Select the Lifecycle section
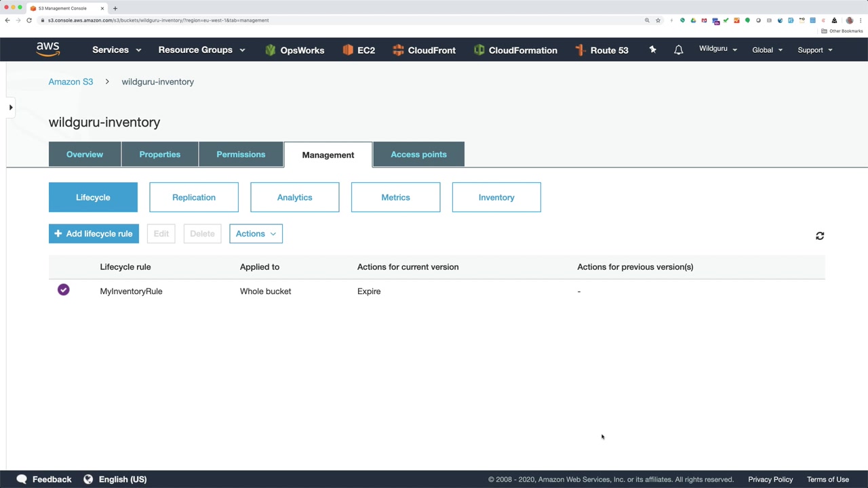This screenshot has width=868, height=488. coord(93,197)
